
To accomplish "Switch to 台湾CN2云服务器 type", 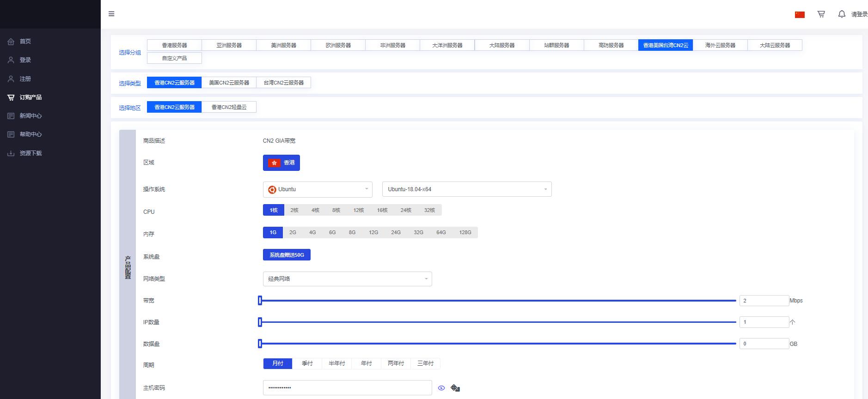I will (283, 83).
